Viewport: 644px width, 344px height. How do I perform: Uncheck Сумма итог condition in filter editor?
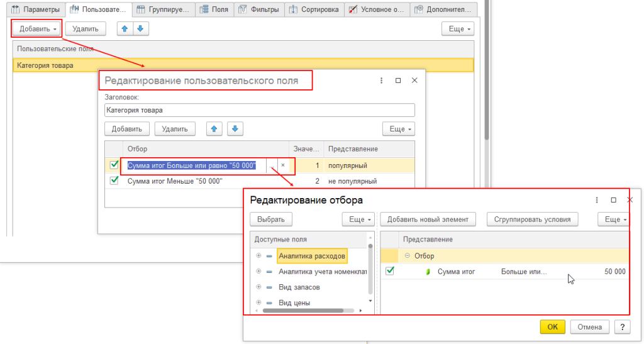(x=390, y=271)
